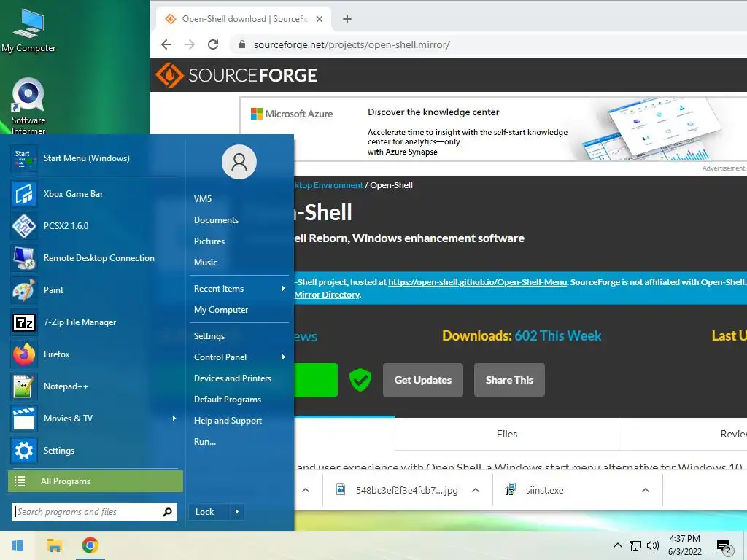Open the siinst.exe download options chevron
This screenshot has height=560, width=747.
(646, 491)
